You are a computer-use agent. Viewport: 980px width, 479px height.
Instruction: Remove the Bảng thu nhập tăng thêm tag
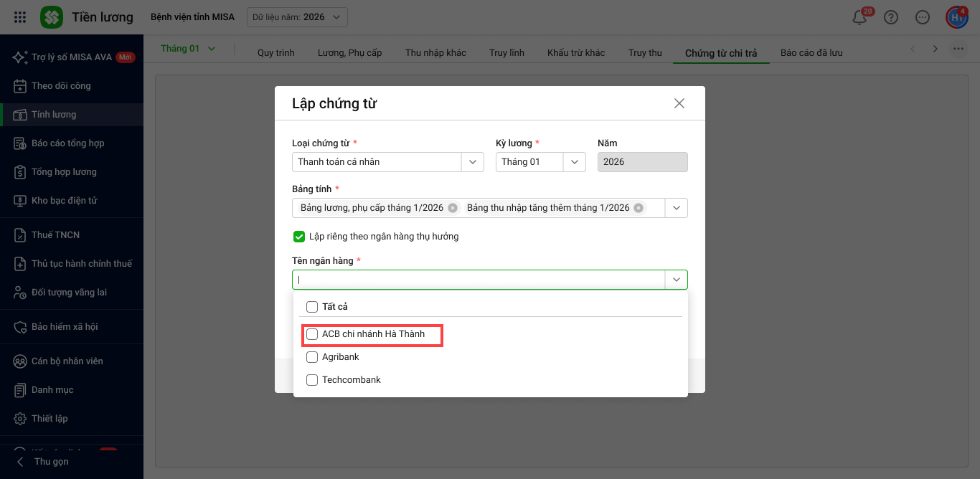click(639, 208)
